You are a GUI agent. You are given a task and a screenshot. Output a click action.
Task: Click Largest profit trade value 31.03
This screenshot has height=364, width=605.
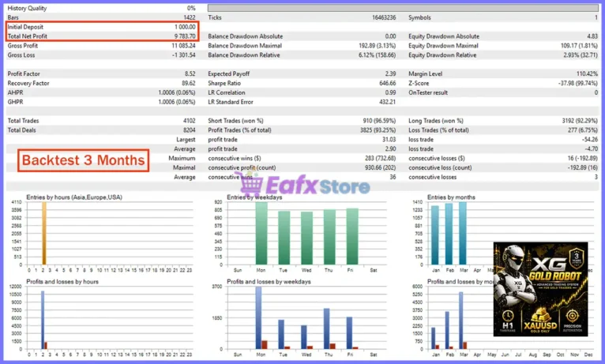389,140
